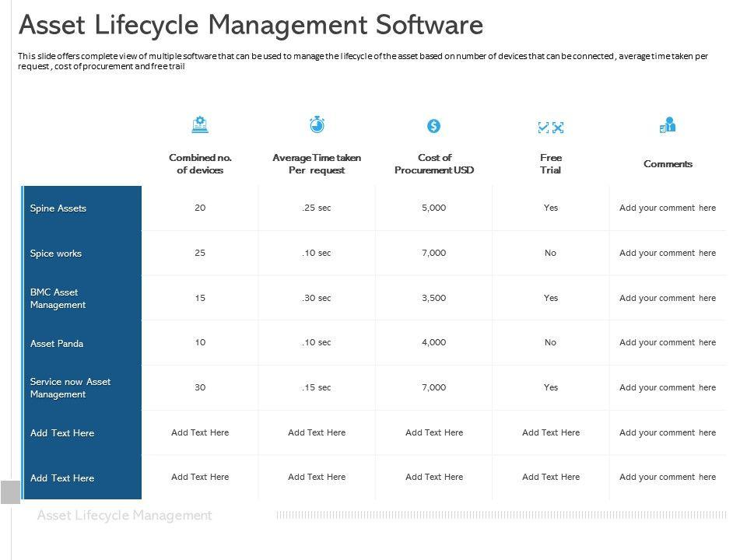Click the No free trial value for Spice works
747x560 pixels.
(551, 253)
